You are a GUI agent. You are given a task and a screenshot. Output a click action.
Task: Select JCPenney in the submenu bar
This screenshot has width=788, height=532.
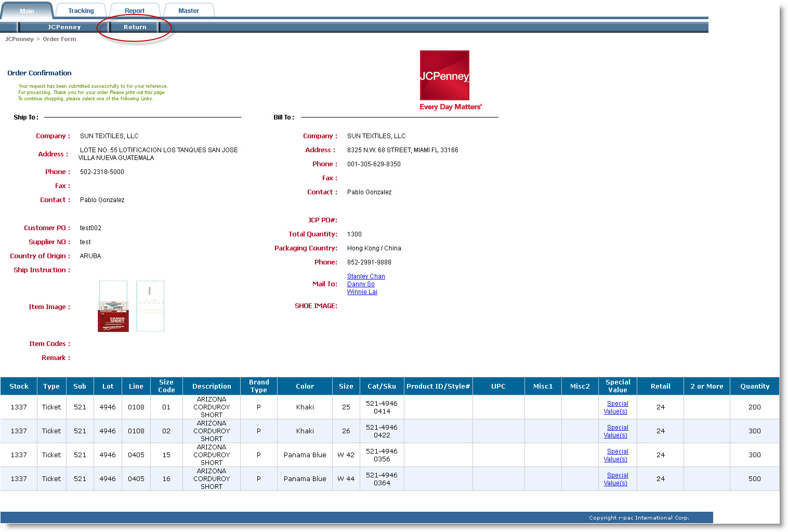pos(64,27)
